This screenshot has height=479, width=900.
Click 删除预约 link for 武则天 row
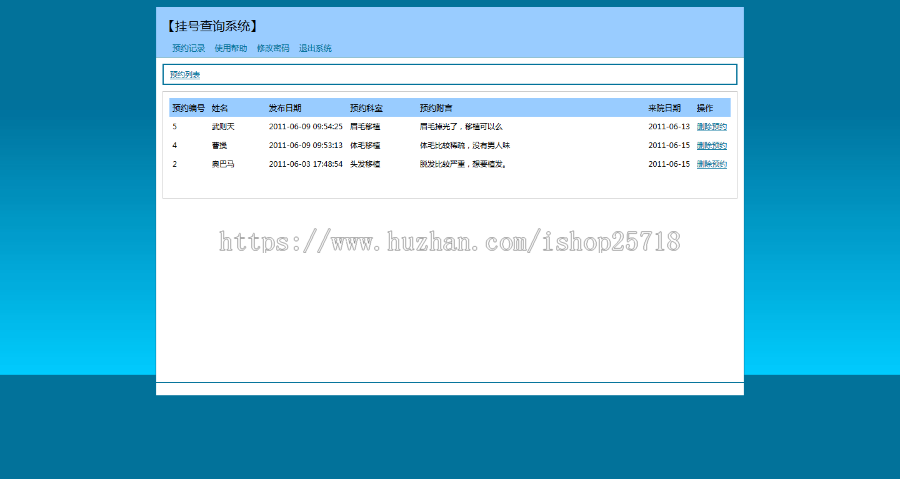point(712,127)
